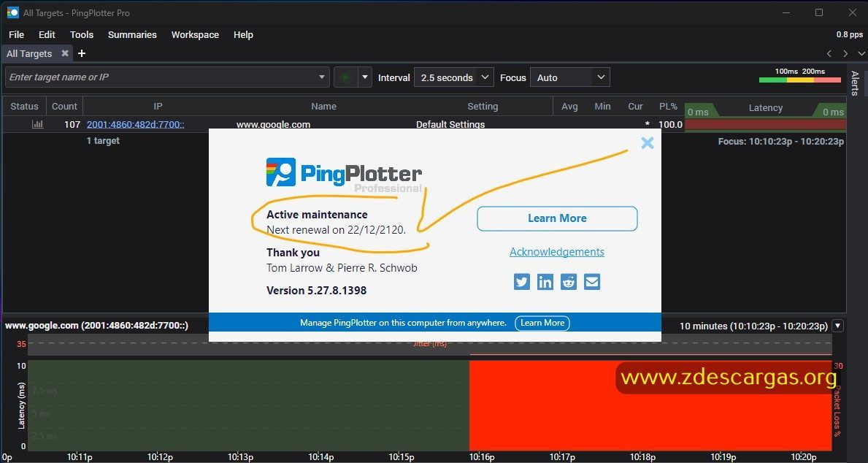
Task: Open the Help menu
Action: (243, 34)
